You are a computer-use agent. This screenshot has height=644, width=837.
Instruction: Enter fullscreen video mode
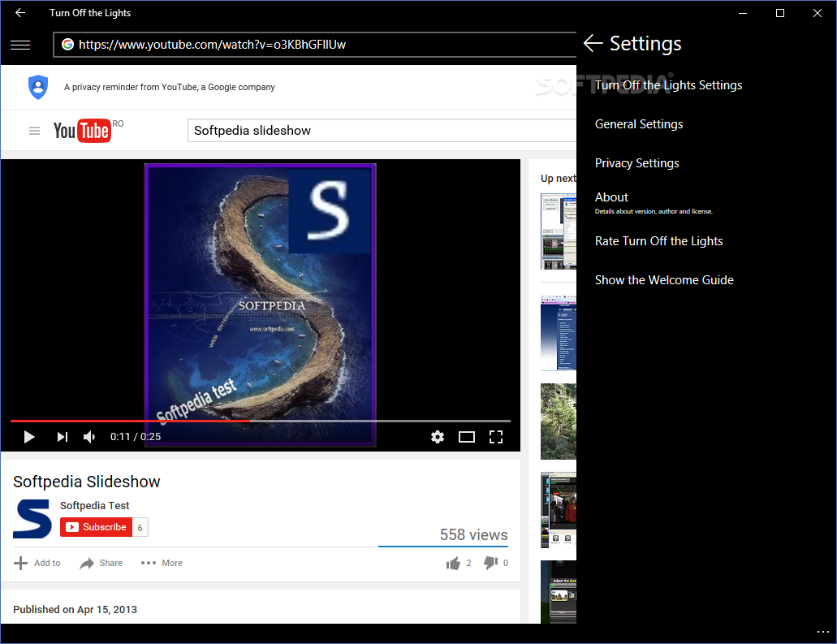click(496, 438)
